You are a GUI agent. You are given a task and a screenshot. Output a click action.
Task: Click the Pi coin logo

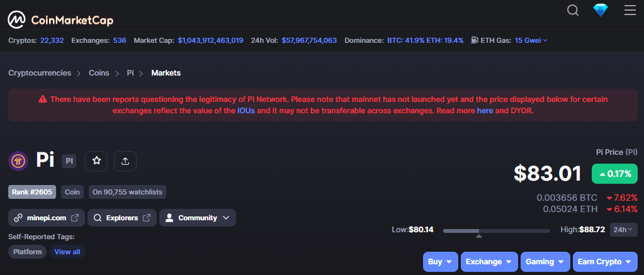pos(18,161)
